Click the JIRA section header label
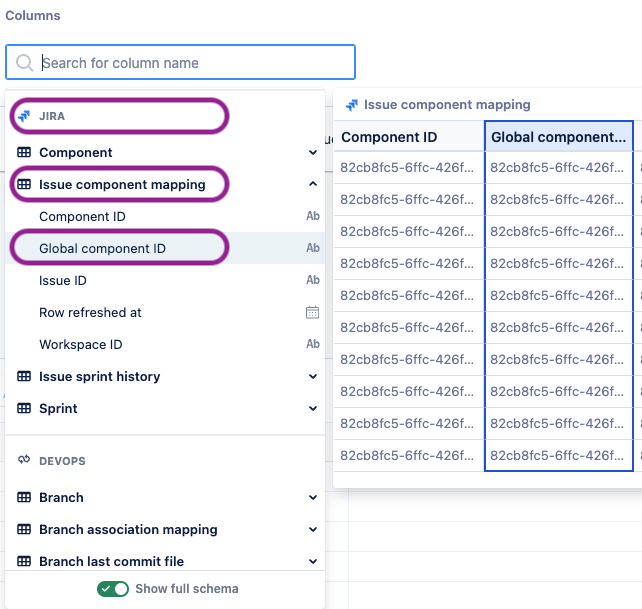The width and height of the screenshot is (642, 609). (x=52, y=116)
